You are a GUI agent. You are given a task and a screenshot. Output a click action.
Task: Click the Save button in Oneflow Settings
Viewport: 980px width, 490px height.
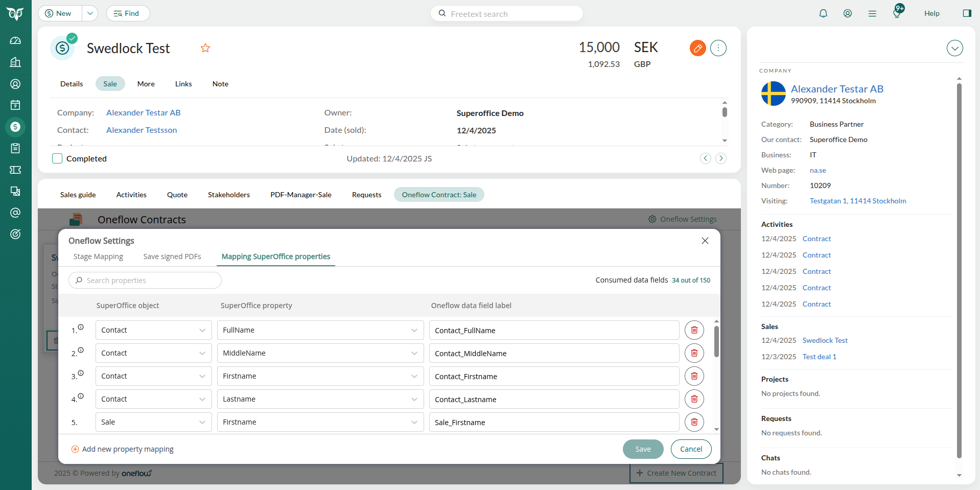click(643, 449)
